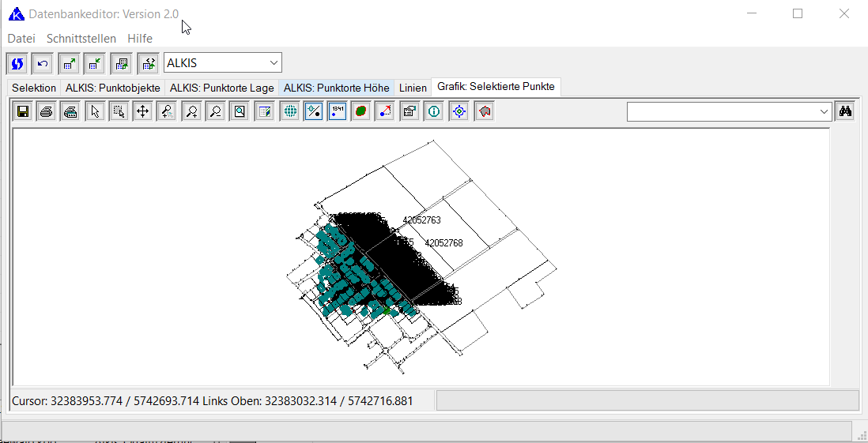Click the zoom in magnifier

click(192, 111)
